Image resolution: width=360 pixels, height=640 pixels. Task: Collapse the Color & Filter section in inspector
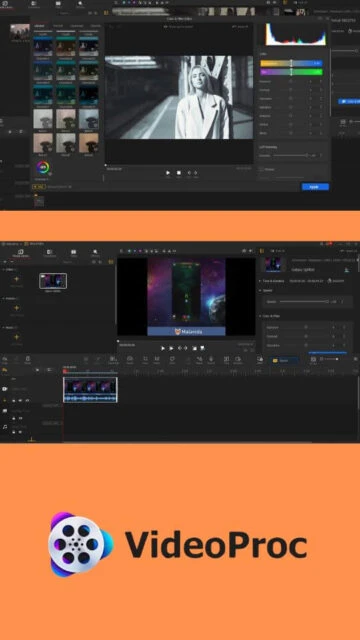tap(260, 316)
